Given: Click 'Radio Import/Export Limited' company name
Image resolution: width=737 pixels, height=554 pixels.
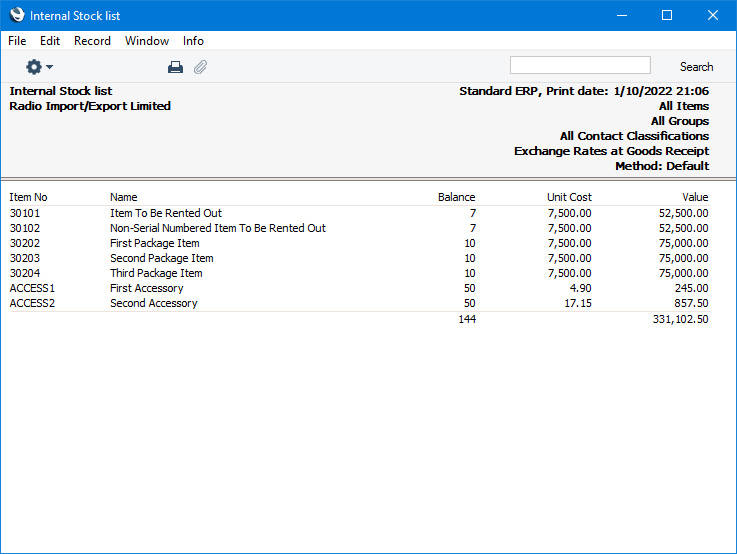Looking at the screenshot, I should click(x=90, y=106).
